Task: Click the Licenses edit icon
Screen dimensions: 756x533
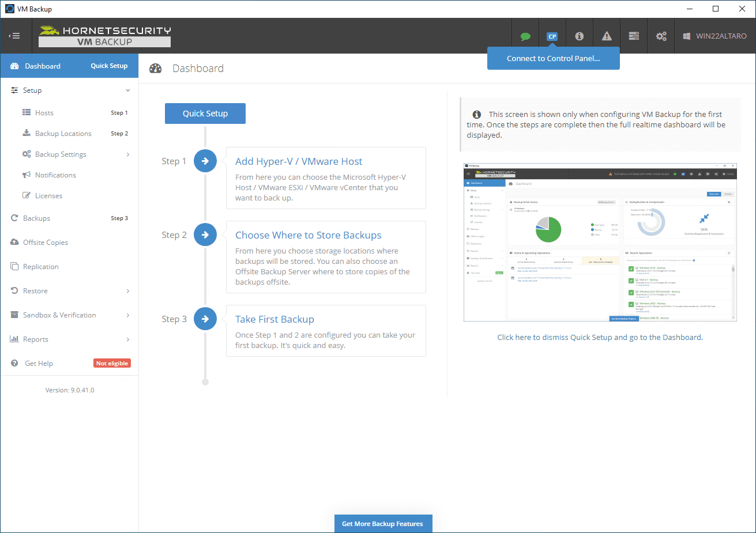Action: 27,195
